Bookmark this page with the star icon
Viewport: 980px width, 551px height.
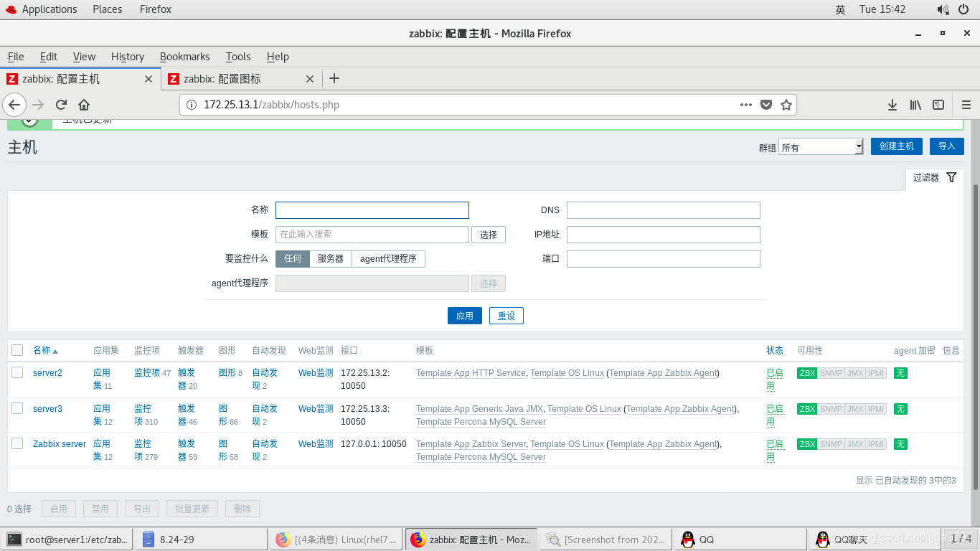[x=786, y=105]
